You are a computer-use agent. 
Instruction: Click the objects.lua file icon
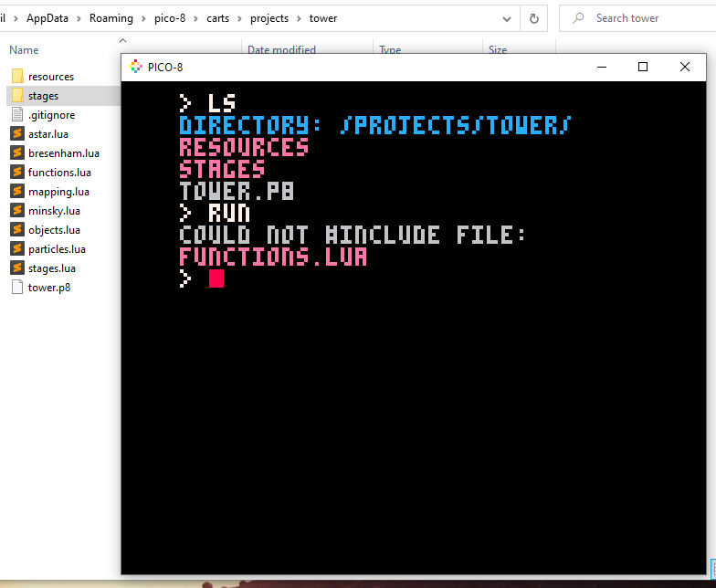(17, 230)
